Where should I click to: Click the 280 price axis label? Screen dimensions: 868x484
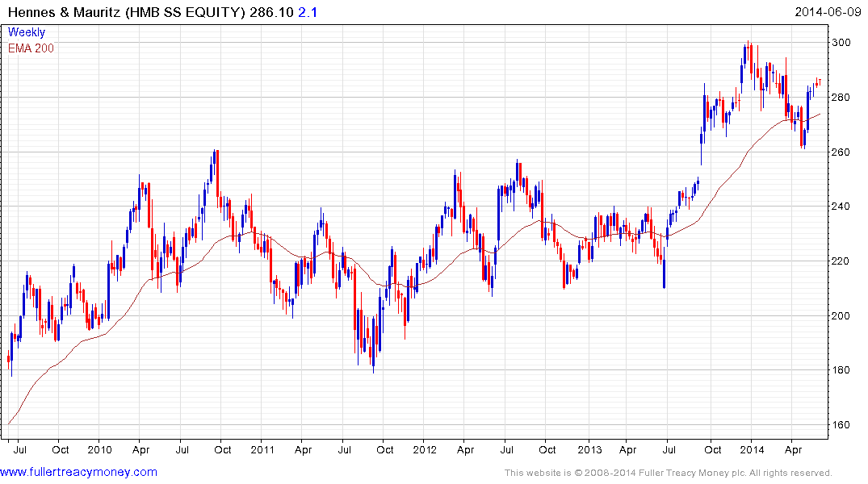pos(841,98)
